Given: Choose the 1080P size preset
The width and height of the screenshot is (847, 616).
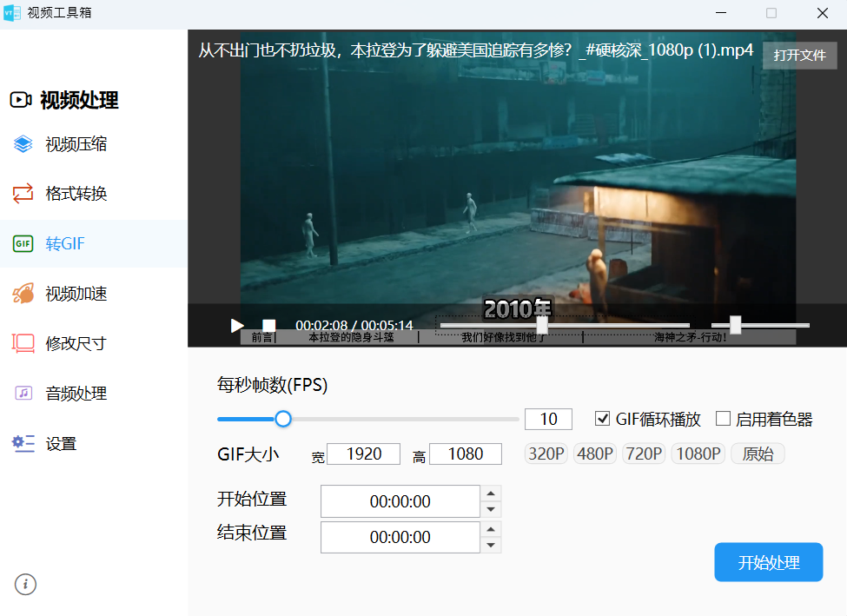Looking at the screenshot, I should point(698,454).
